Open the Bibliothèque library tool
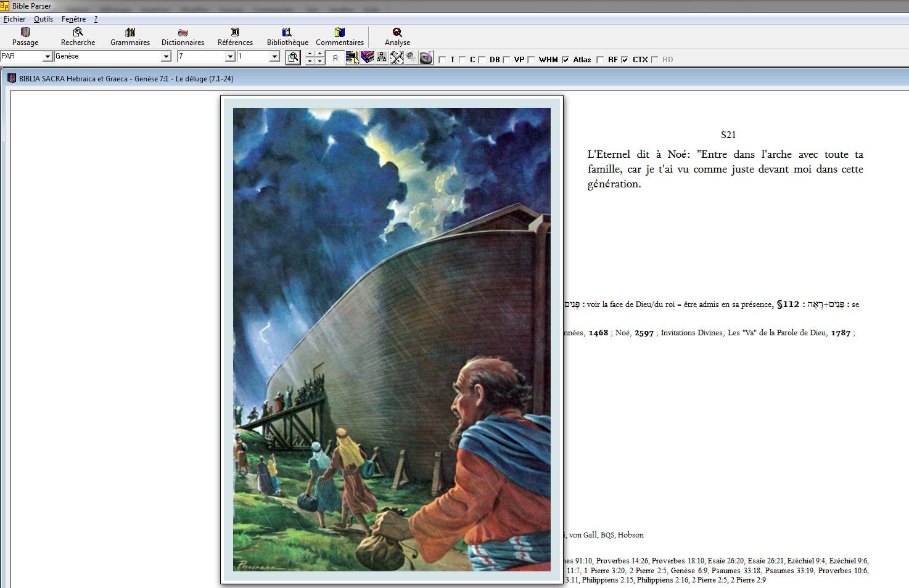Screen dimensions: 909x588 point(287,36)
